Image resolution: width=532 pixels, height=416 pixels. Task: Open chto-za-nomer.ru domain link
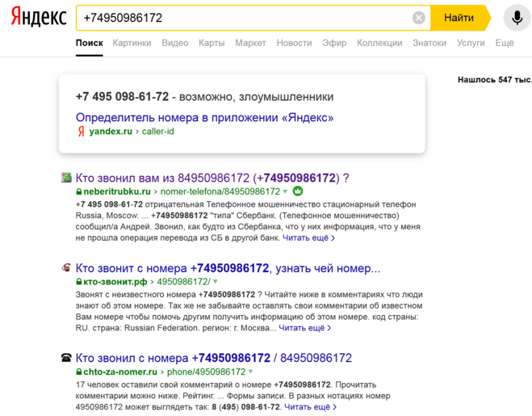[x=120, y=372]
